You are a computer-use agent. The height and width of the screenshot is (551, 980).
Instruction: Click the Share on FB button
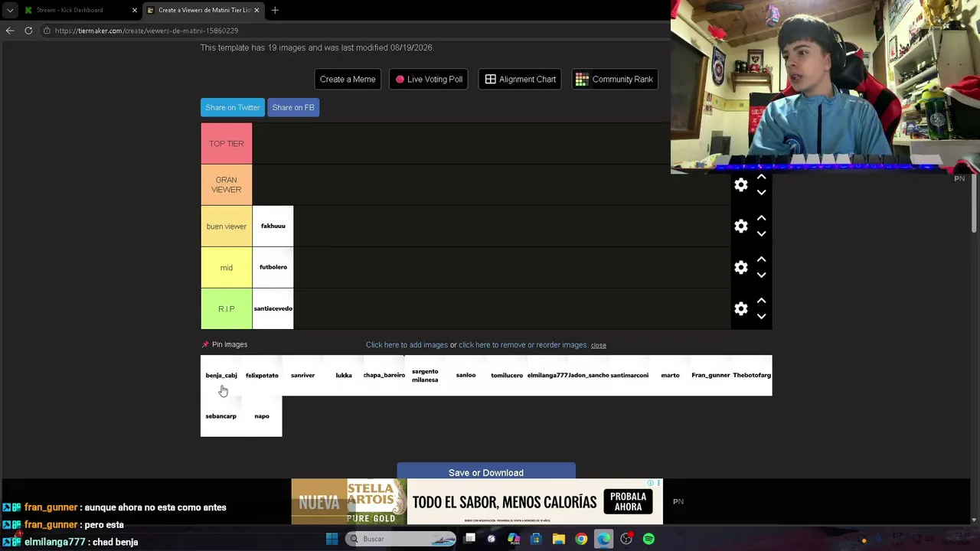293,108
